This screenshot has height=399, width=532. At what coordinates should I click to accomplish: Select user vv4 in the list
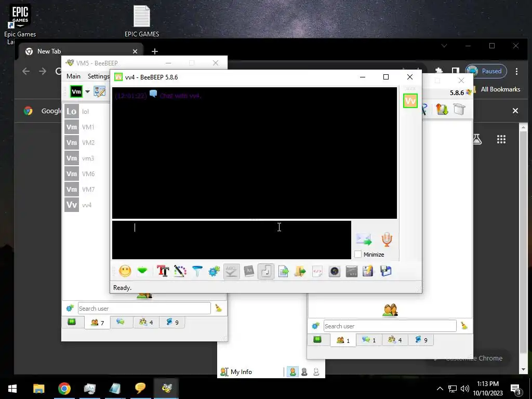tap(86, 205)
